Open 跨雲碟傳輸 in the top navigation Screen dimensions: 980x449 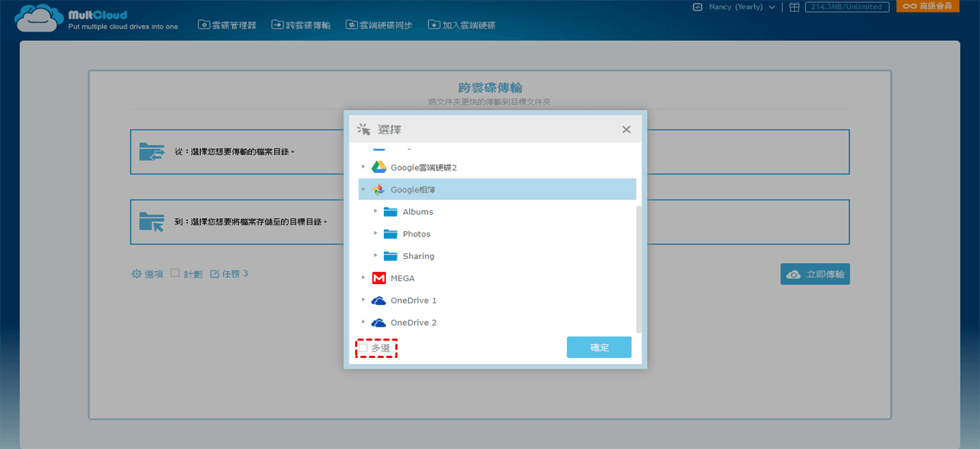click(301, 25)
